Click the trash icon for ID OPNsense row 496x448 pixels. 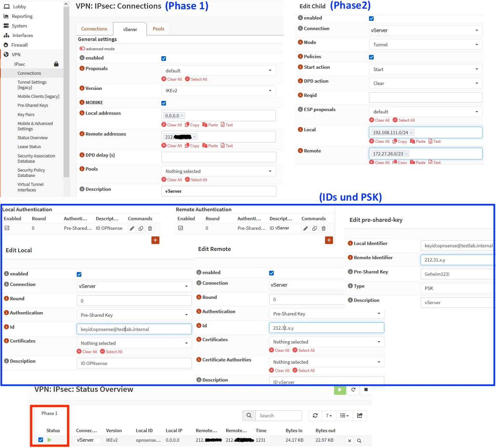[x=150, y=228]
